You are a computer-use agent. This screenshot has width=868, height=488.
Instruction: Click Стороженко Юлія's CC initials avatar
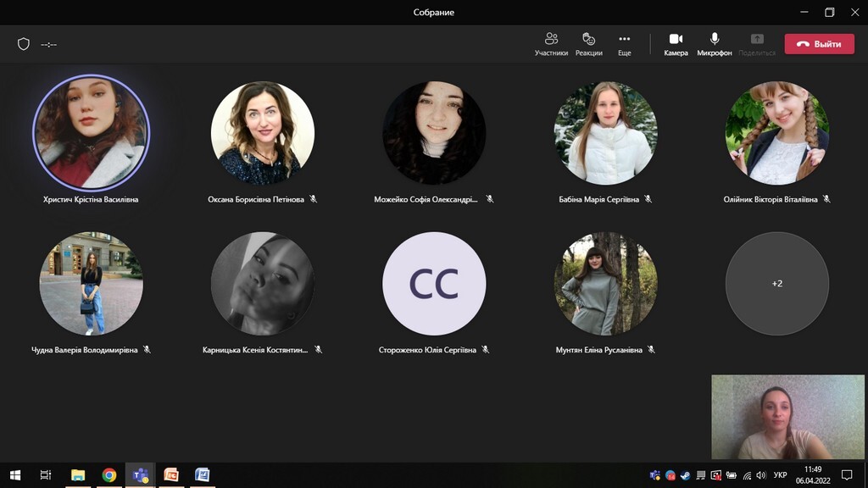434,284
